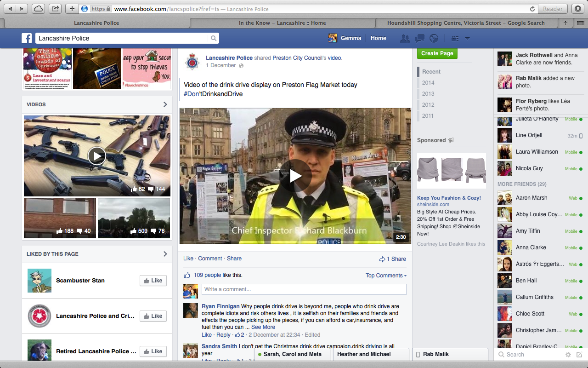Viewport: 588px width, 368px height.
Task: Click the Facebook logo icon
Action: (x=27, y=38)
